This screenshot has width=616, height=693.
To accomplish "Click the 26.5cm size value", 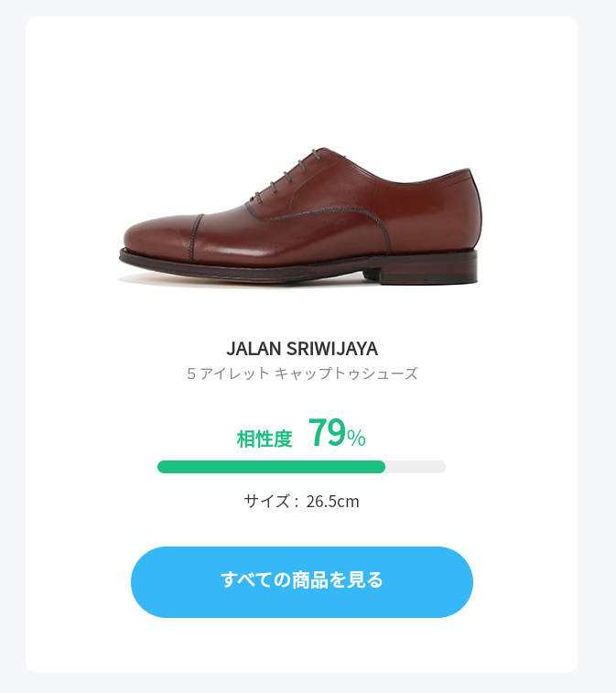I will pyautogui.click(x=333, y=502).
